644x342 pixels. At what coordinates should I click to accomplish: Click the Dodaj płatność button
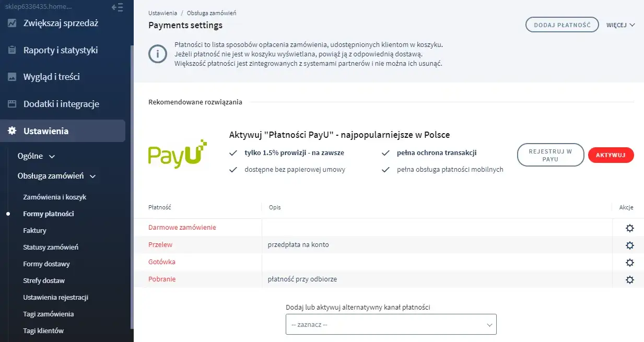(x=562, y=25)
